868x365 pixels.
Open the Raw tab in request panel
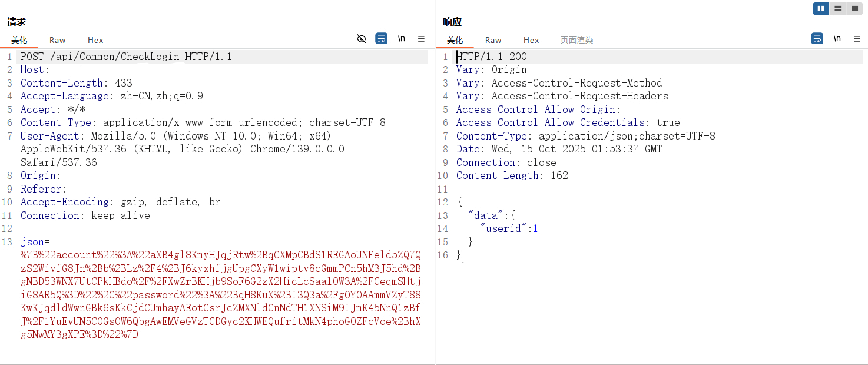click(x=57, y=40)
